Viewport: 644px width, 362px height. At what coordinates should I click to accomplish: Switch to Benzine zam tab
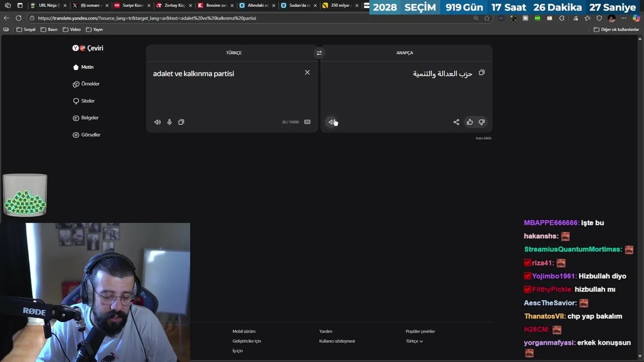(x=215, y=6)
